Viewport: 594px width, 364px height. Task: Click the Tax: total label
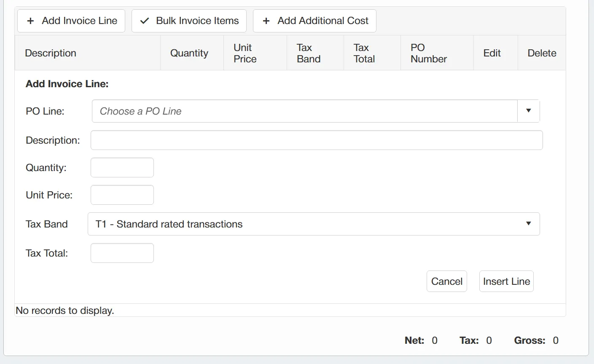coord(469,340)
